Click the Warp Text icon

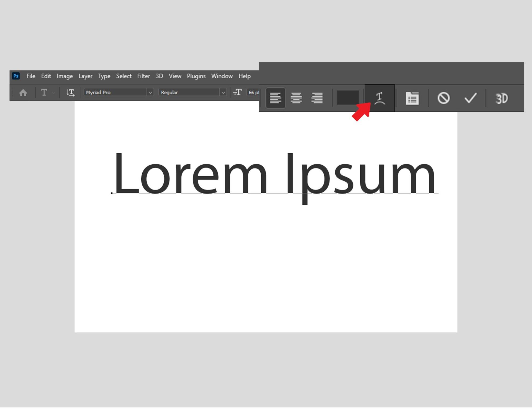click(x=379, y=98)
